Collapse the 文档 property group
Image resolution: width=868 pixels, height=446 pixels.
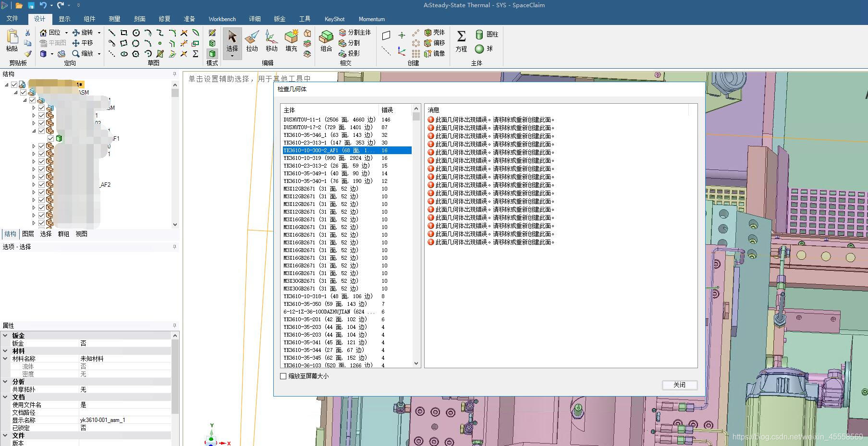tap(5, 397)
